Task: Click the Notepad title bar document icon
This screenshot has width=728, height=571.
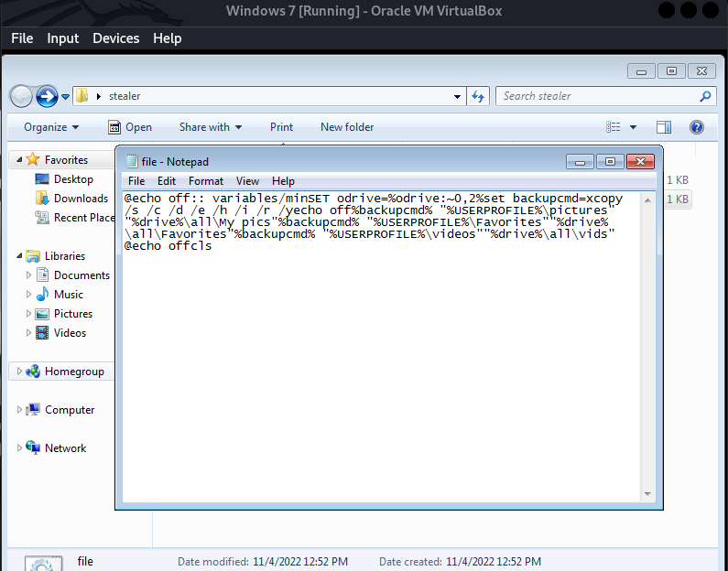Action: (132, 161)
